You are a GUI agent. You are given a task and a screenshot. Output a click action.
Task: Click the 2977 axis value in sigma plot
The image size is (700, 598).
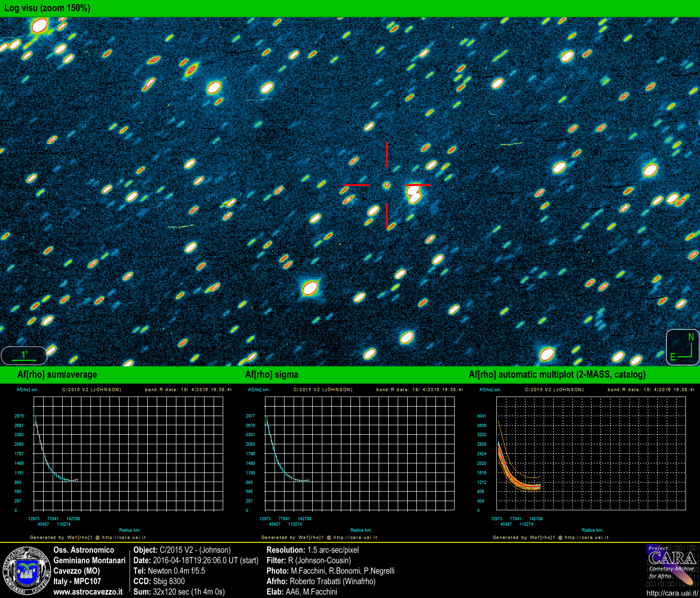click(x=250, y=416)
